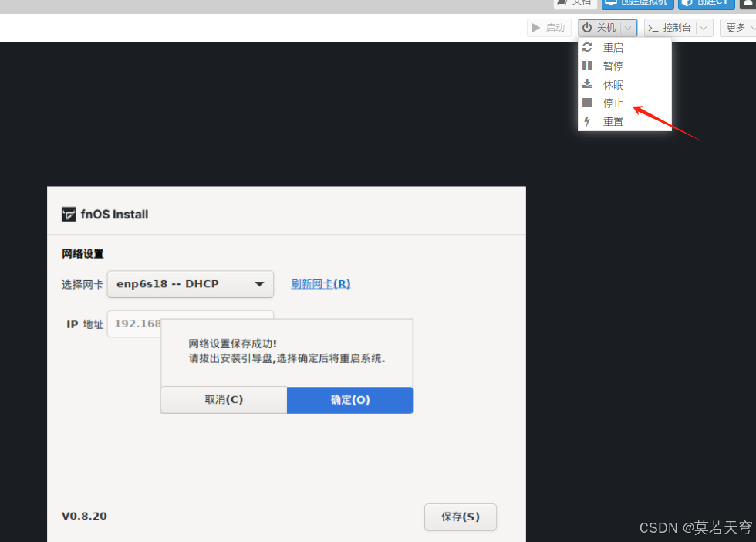Image resolution: width=756 pixels, height=542 pixels.
Task: Click the reset lightning bolt icon
Action: (587, 121)
